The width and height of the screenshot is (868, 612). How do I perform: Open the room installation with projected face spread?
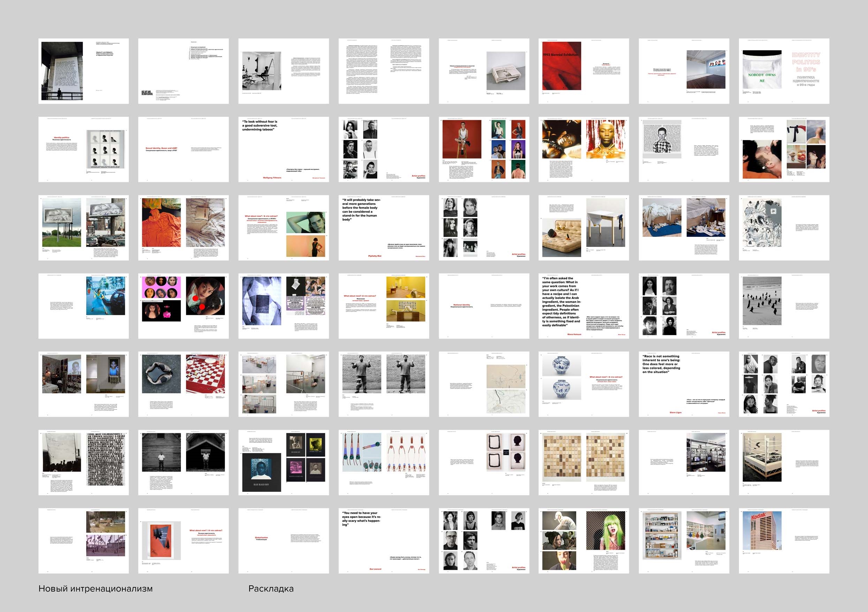(x=83, y=384)
